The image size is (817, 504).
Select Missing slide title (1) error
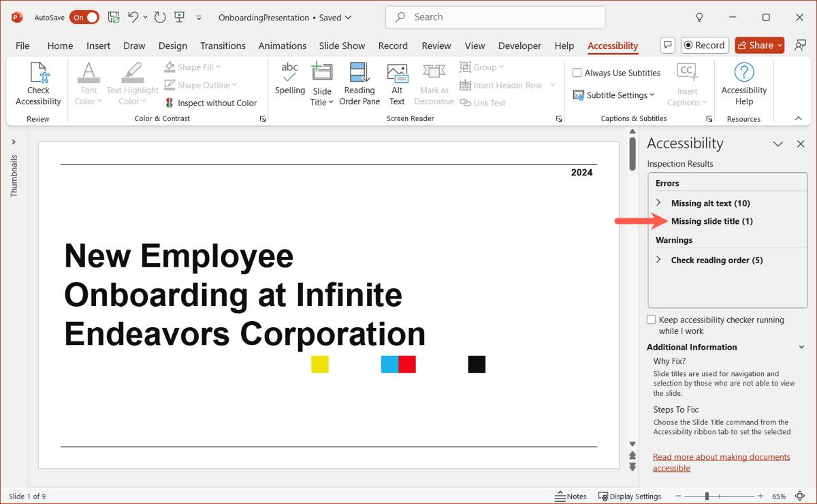[711, 221]
